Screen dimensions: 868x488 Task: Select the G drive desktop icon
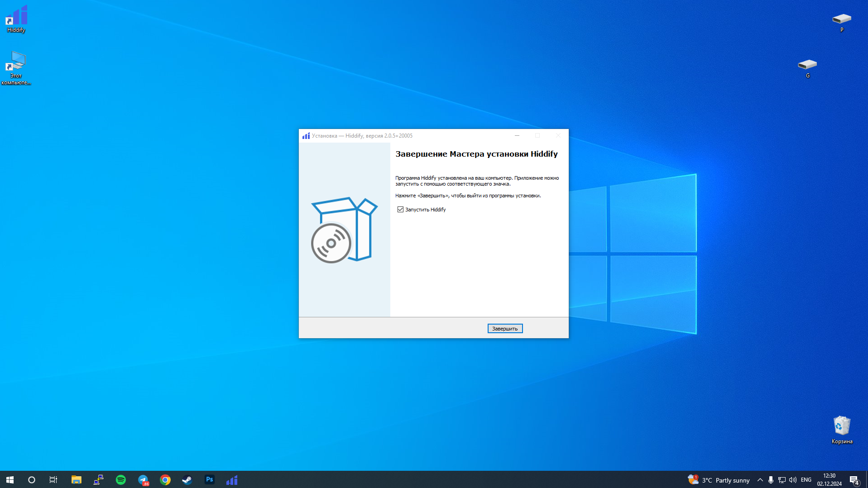coord(807,68)
